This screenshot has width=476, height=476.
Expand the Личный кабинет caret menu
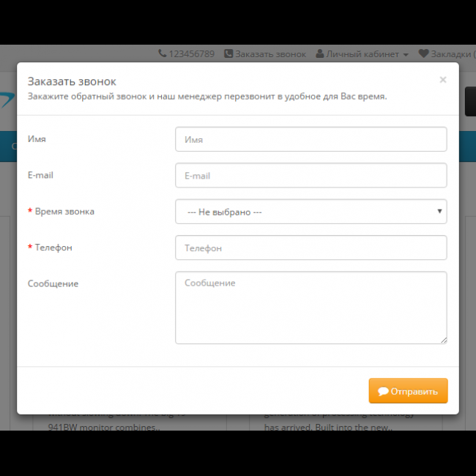406,55
